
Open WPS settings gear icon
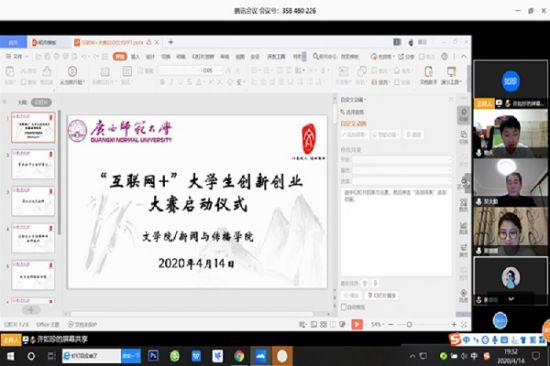click(x=444, y=56)
